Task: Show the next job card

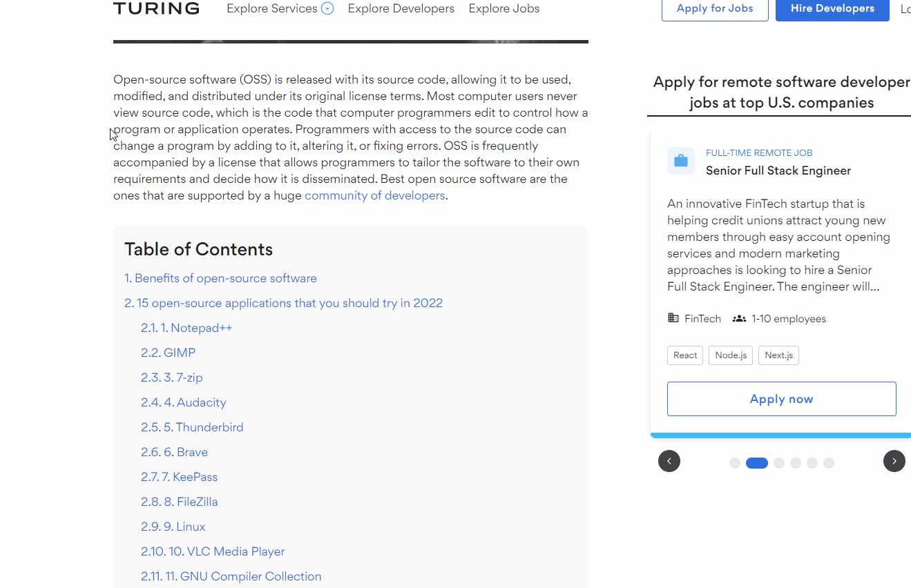Action: pos(894,461)
